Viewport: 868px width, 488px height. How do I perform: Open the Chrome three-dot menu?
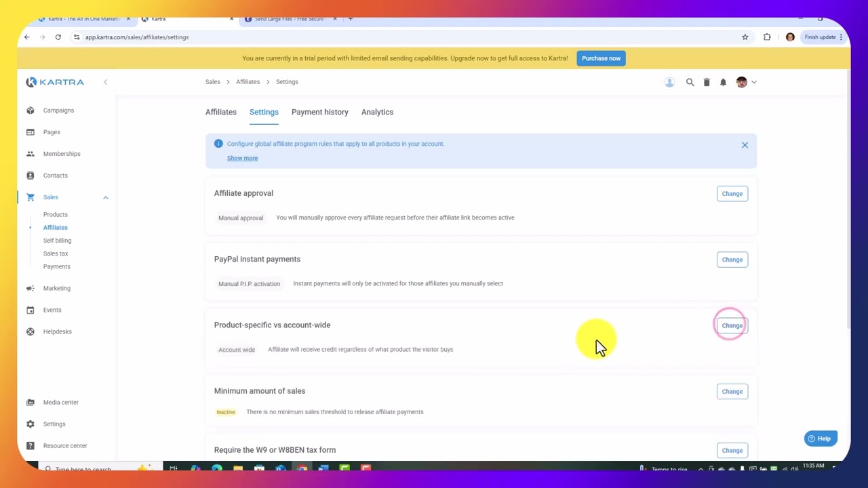[841, 37]
